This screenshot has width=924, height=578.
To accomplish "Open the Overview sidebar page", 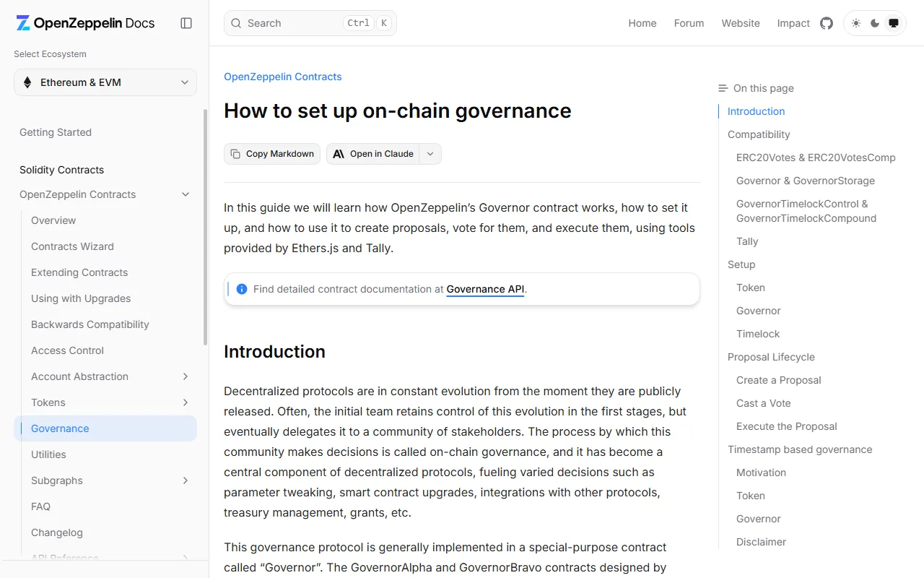I will (53, 220).
